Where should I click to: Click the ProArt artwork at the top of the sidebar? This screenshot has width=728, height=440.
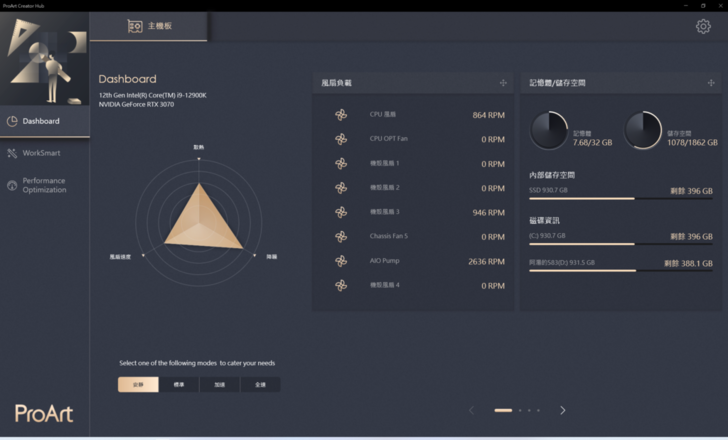pos(45,58)
